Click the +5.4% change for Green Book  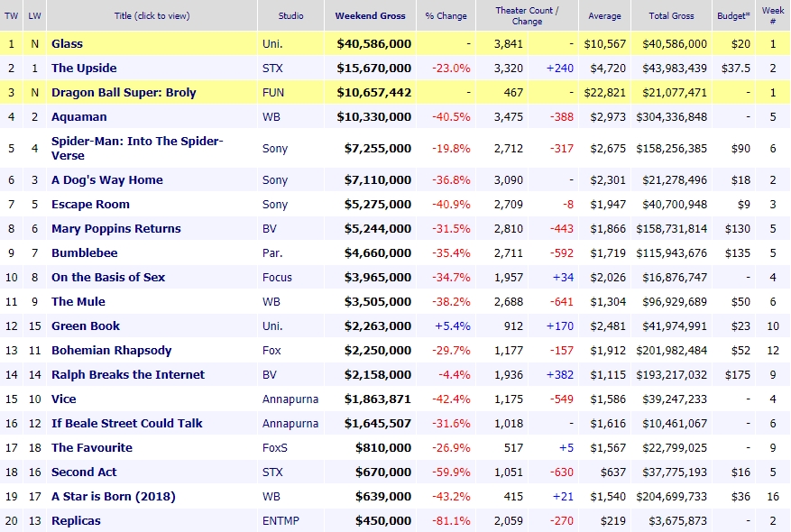pyautogui.click(x=453, y=326)
